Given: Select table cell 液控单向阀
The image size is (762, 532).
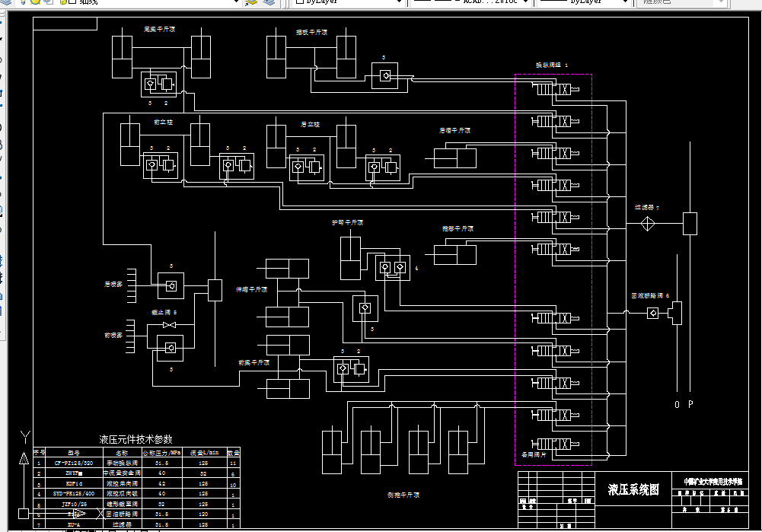Looking at the screenshot, I should click(122, 483).
